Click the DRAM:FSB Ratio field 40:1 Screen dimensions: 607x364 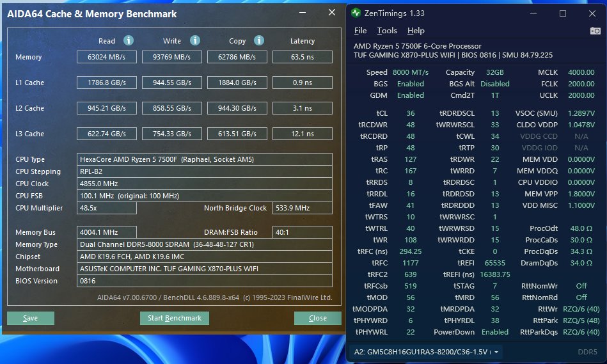click(303, 232)
